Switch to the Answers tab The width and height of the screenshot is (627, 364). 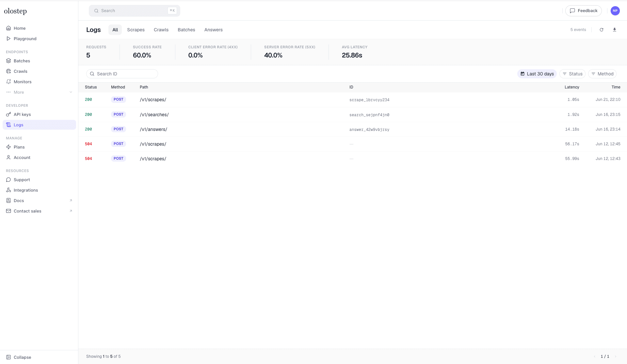point(214,30)
